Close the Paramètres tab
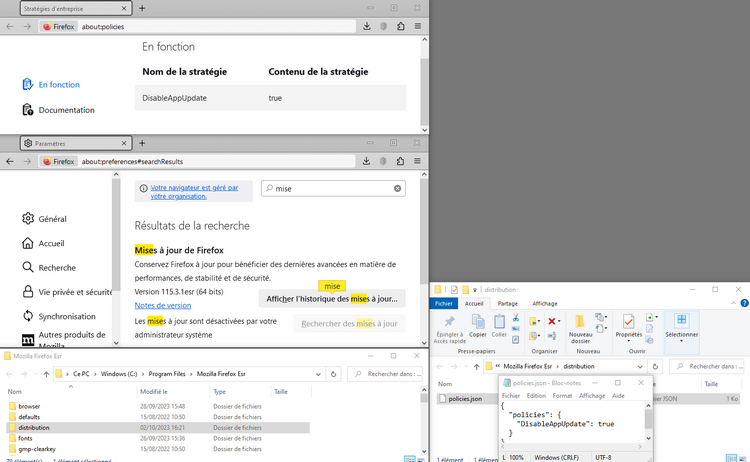Image resolution: width=750 pixels, height=462 pixels. point(124,143)
